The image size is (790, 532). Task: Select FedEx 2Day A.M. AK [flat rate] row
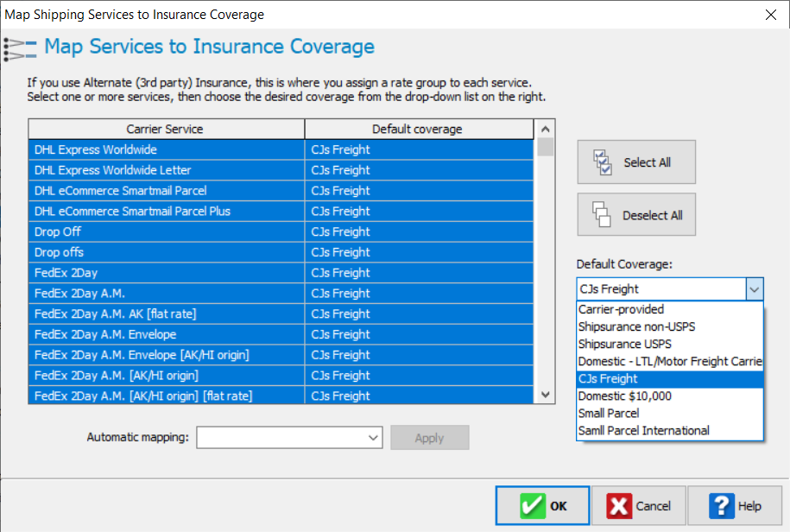[x=281, y=313]
